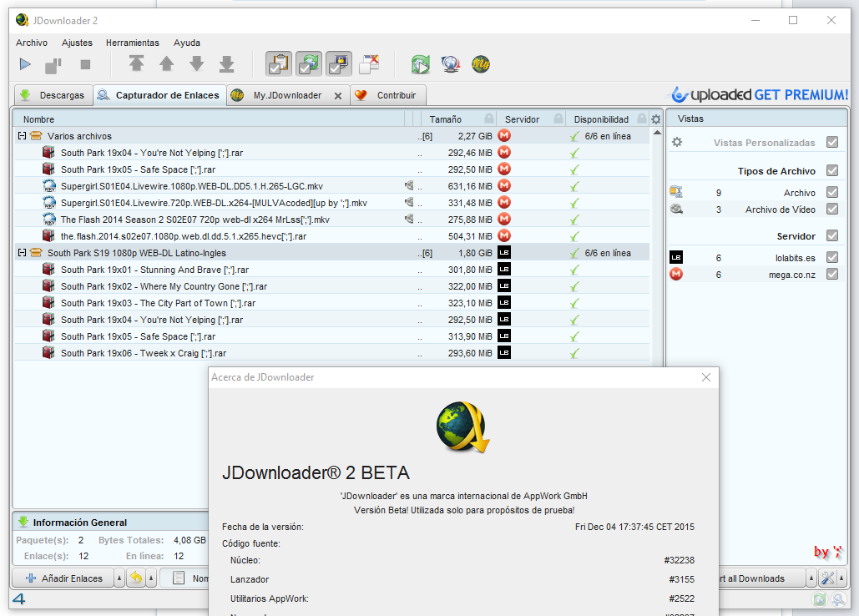
Task: Click archive icon of South Park 19x02
Action: click(x=48, y=285)
